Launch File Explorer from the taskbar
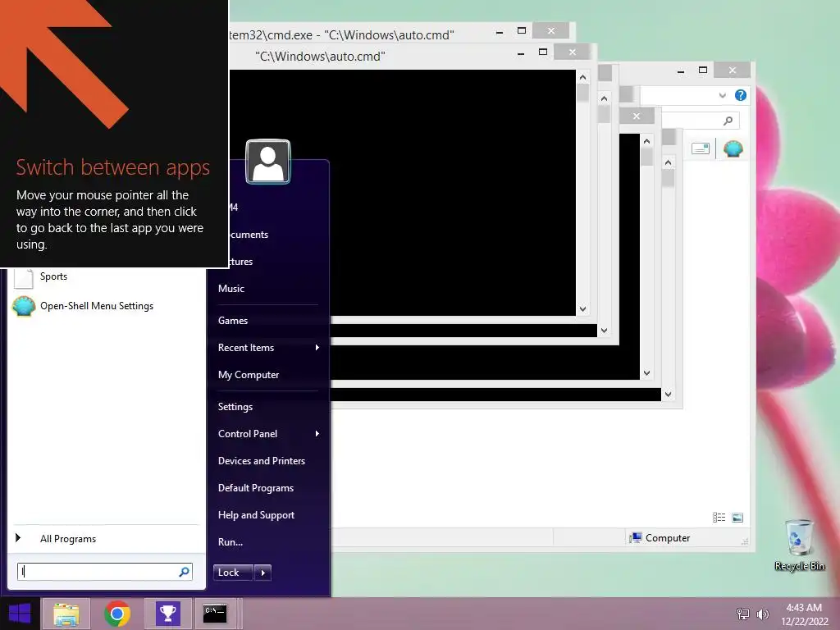The width and height of the screenshot is (840, 630). tap(66, 614)
